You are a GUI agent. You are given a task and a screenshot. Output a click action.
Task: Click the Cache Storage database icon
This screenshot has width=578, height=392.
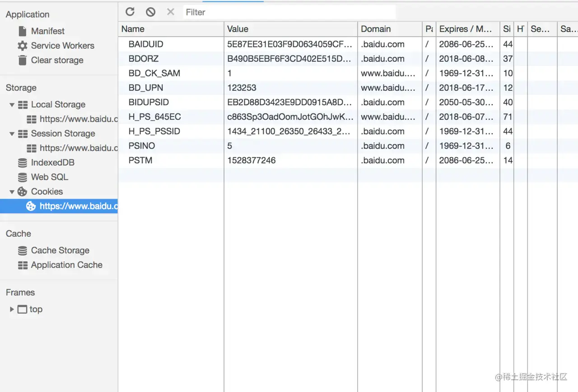tap(23, 250)
